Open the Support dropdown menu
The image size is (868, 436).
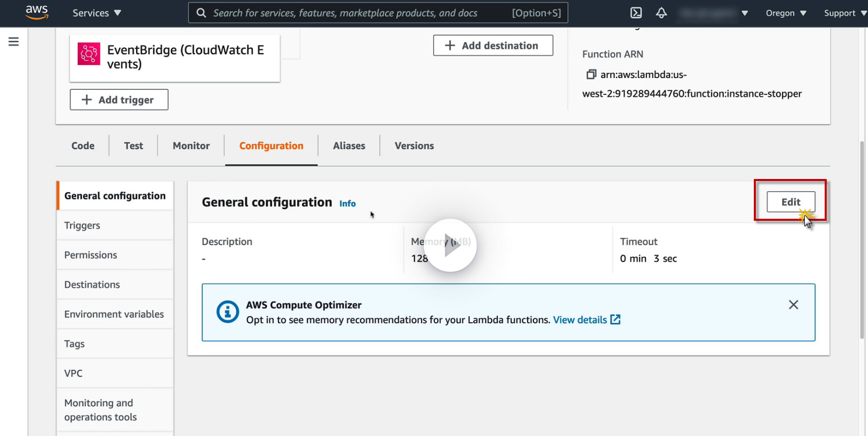pyautogui.click(x=844, y=13)
